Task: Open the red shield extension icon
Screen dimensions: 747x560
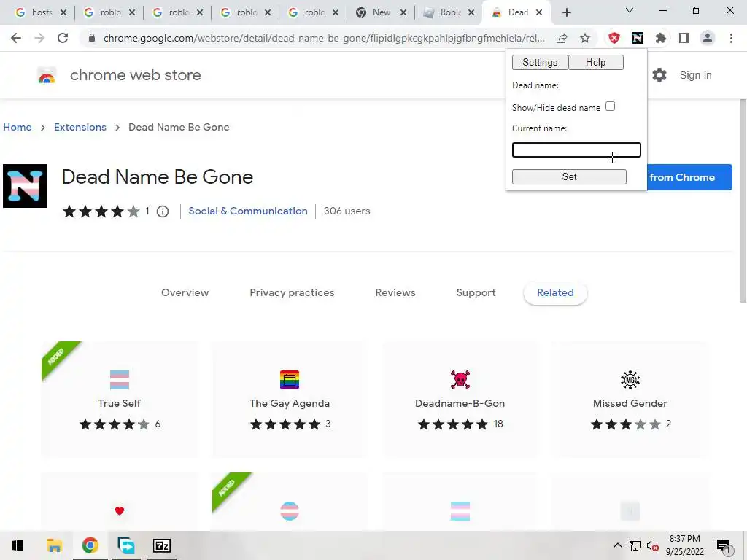Action: (614, 38)
